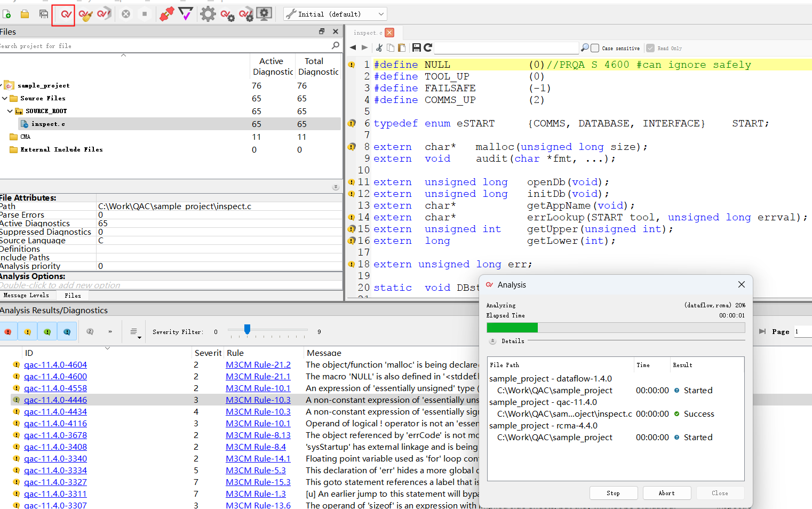Select the inspect.c editor tab

368,33
